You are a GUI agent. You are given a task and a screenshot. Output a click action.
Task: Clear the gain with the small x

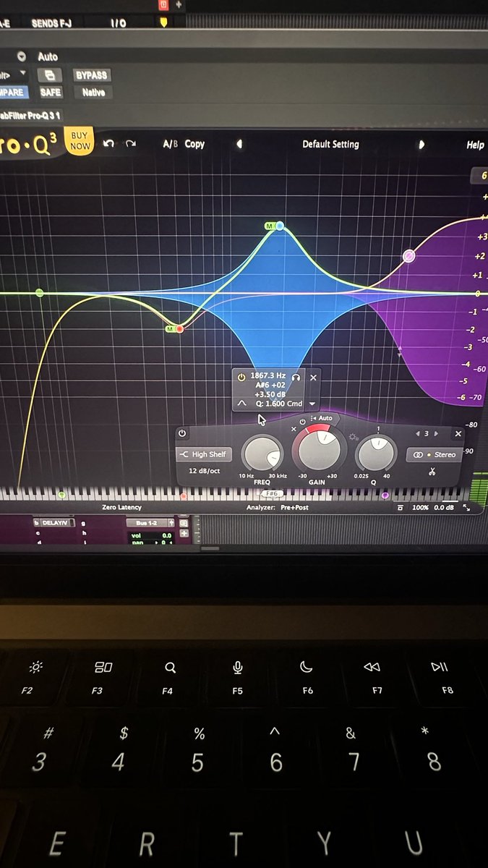click(294, 430)
